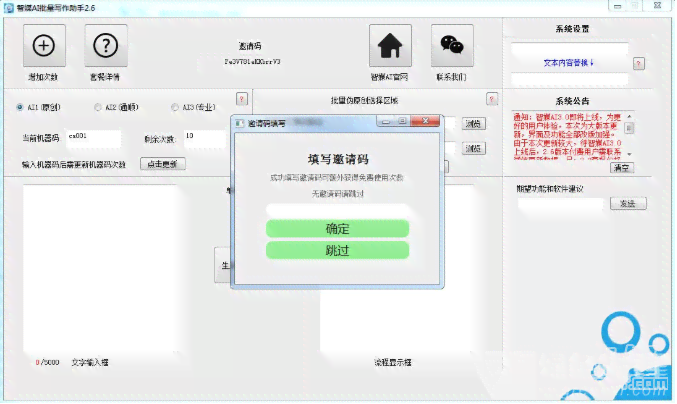Minimize the main 智媒AI批量写作助手 window
Viewport: 677px width, 404px height.
point(617,6)
